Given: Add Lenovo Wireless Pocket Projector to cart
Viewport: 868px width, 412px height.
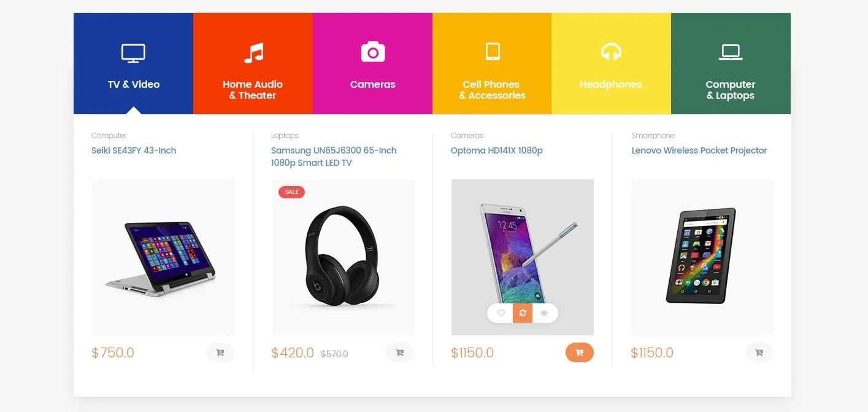Looking at the screenshot, I should (x=759, y=352).
